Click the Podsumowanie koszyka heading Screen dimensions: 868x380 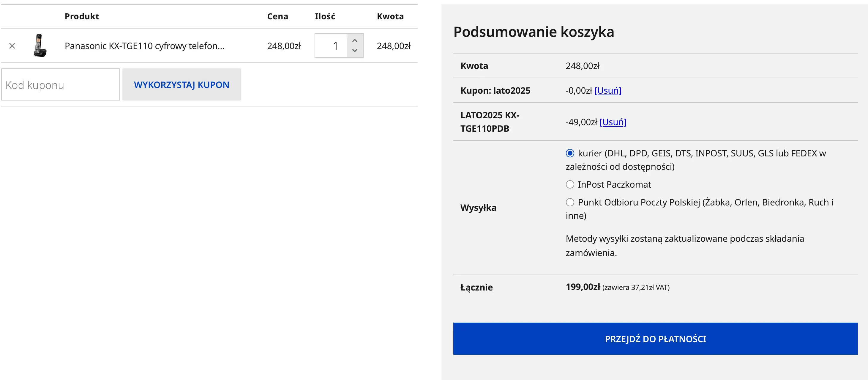(534, 32)
